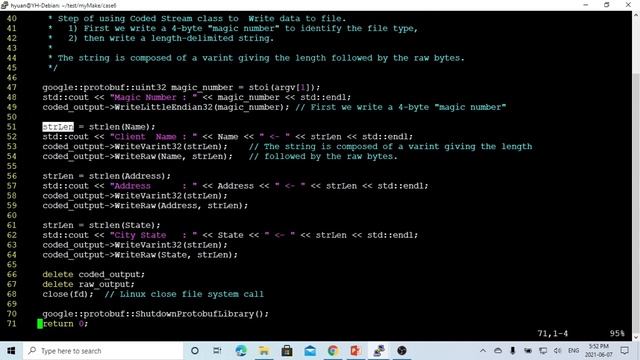This screenshot has height=360, width=640.
Task: Open the Windows Start menu
Action: [11, 351]
